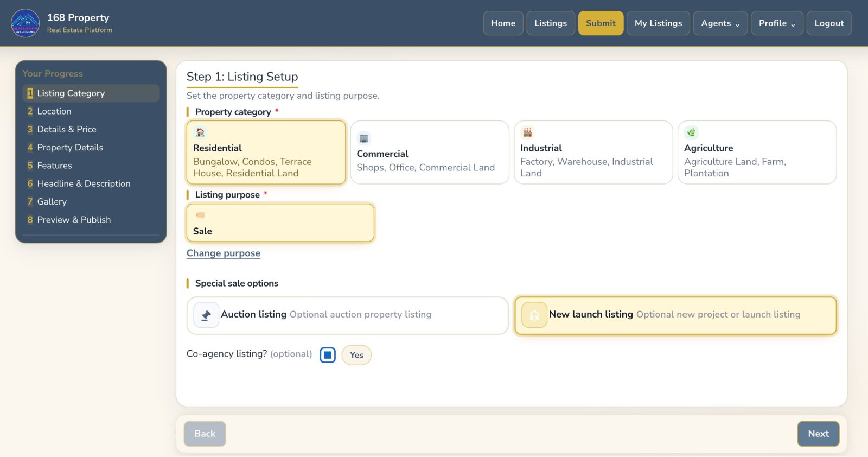The image size is (868, 457).
Task: Go to the Gallery step
Action: [x=91, y=202]
